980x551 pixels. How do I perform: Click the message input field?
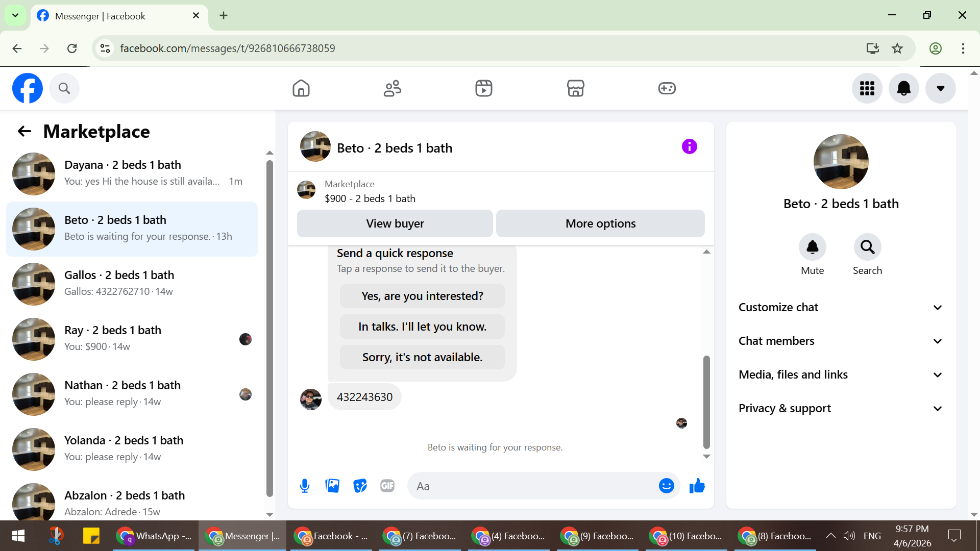point(533,486)
